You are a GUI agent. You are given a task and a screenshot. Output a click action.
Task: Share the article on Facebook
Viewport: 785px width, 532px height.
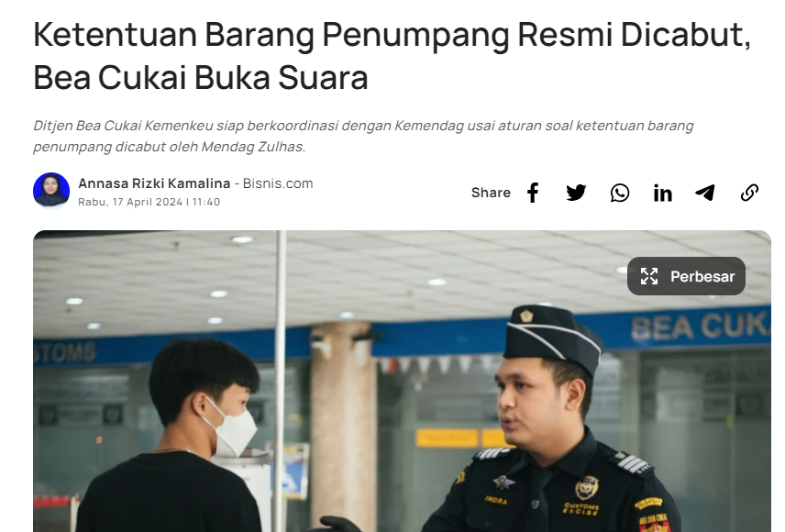click(533, 193)
